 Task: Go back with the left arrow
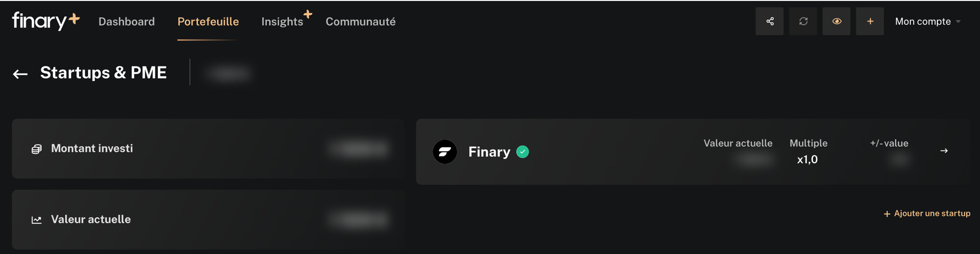point(20,74)
